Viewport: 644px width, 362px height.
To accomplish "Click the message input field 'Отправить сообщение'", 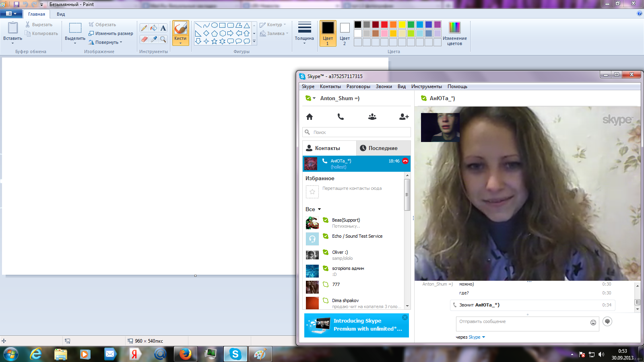I will pyautogui.click(x=528, y=324).
